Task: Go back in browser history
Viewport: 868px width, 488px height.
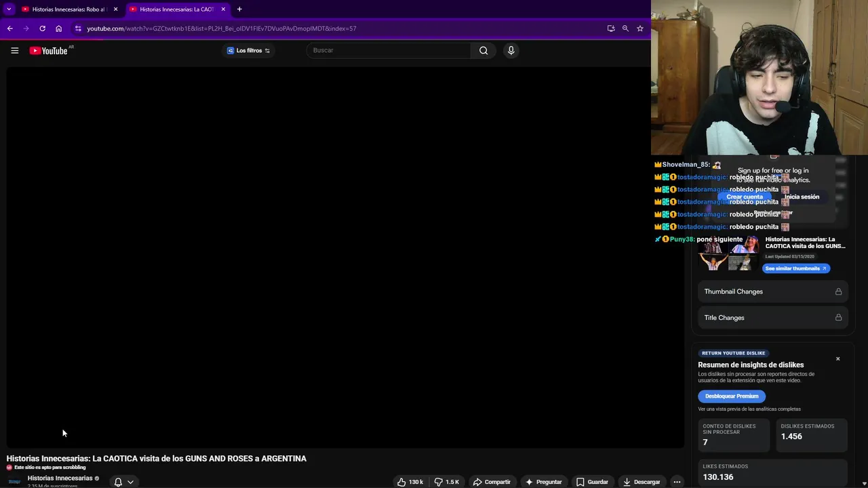Action: coord(9,28)
